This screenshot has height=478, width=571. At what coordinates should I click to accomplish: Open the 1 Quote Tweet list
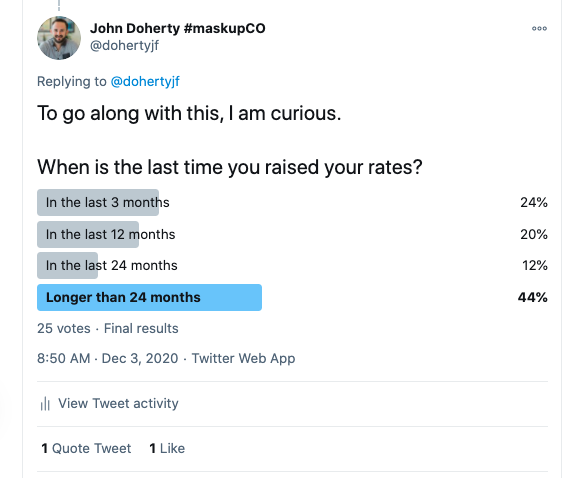[86, 448]
